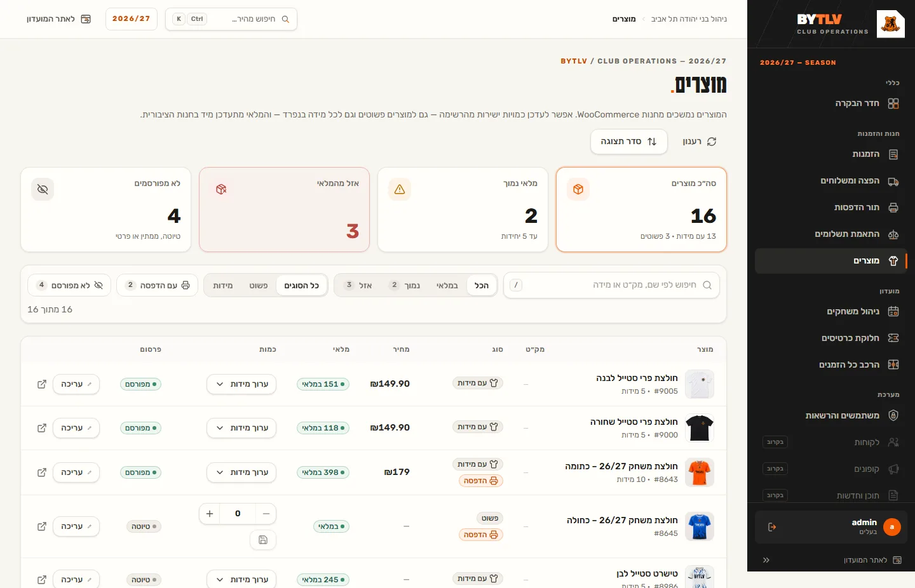
Task: Select the נמוך stock filter tab
Action: tap(404, 285)
